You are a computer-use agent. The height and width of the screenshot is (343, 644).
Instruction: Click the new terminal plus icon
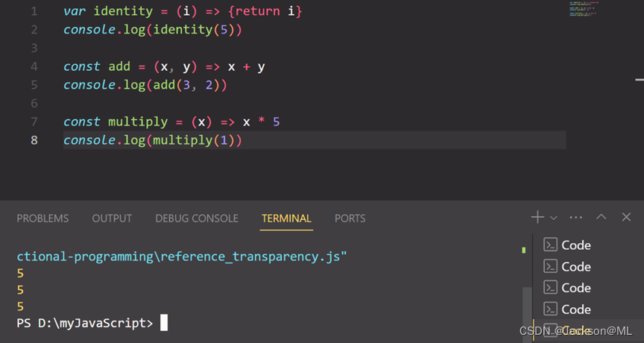point(537,217)
